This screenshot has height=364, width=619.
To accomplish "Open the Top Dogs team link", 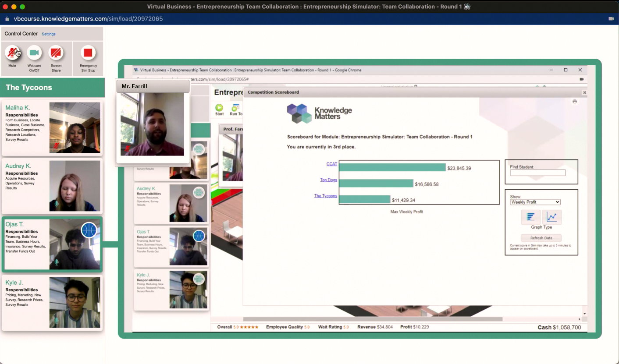I will pyautogui.click(x=328, y=180).
